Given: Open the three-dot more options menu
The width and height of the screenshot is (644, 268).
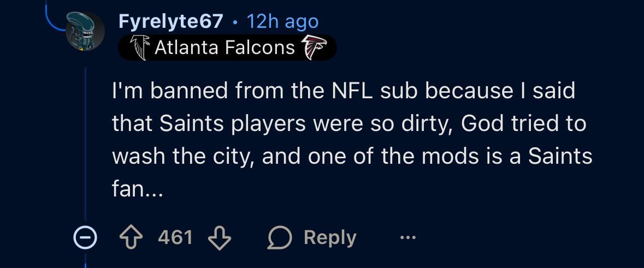Looking at the screenshot, I should coord(407,237).
